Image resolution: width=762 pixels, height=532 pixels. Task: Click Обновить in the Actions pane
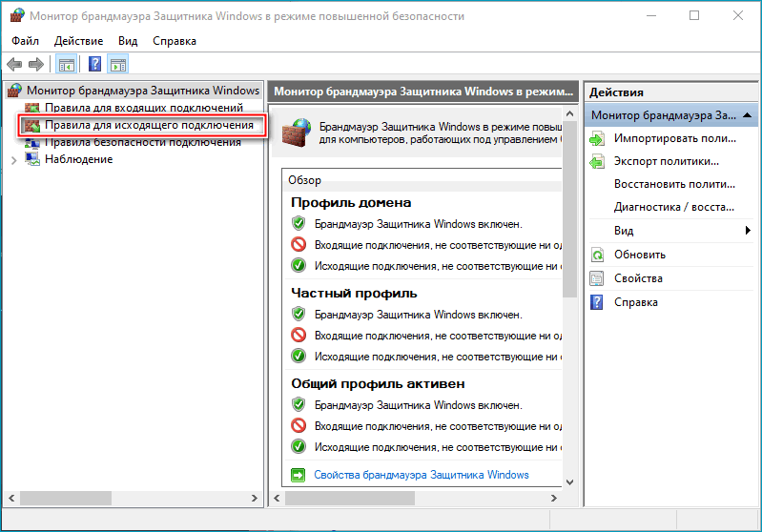pos(640,255)
